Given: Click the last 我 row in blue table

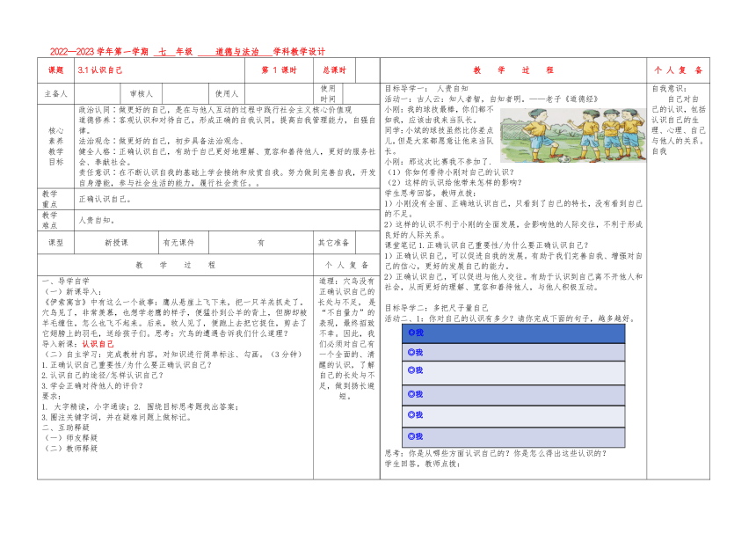Looking at the screenshot, I should 513,437.
